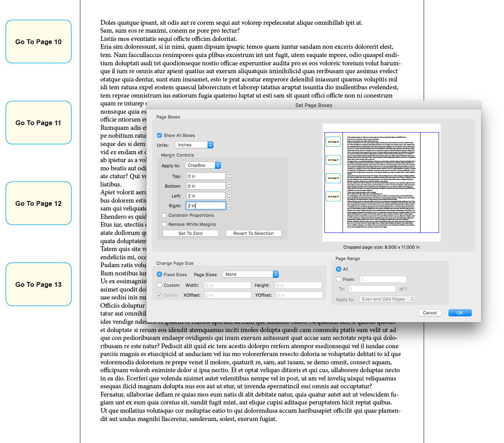Screen dimensions: 504x443
Task: Open the Units dropdown set to Inches
Action: (194, 145)
